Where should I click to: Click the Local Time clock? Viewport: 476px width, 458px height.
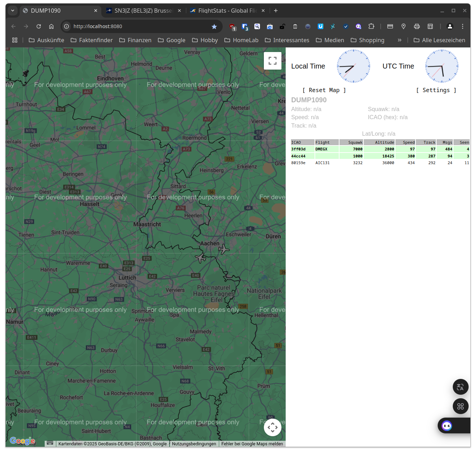[x=353, y=66]
